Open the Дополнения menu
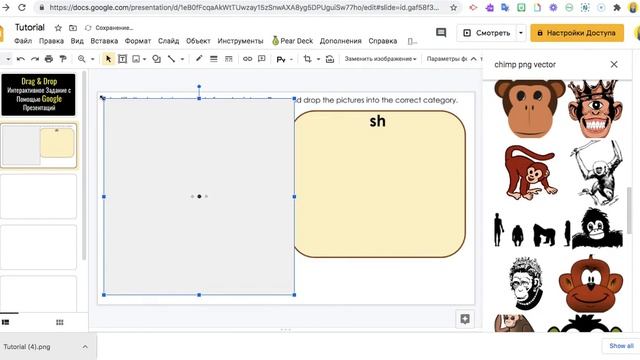Viewport: 640px width, 360px height. (x=340, y=41)
